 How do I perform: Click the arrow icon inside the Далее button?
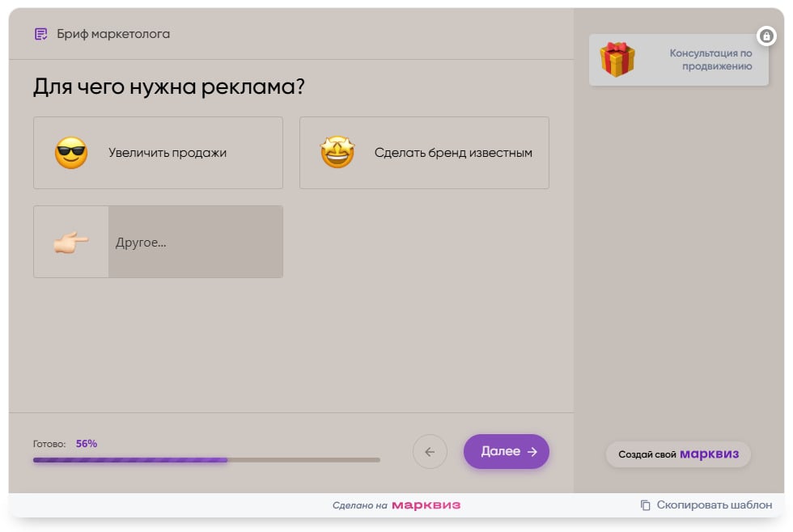coord(531,452)
